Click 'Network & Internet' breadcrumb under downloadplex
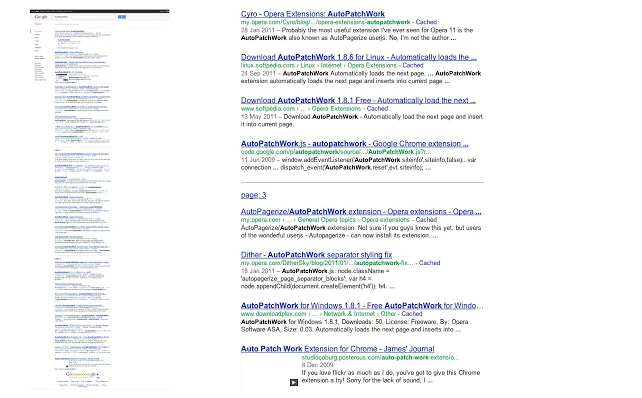Image resolution: width=642 pixels, height=398 pixels. [x=349, y=314]
